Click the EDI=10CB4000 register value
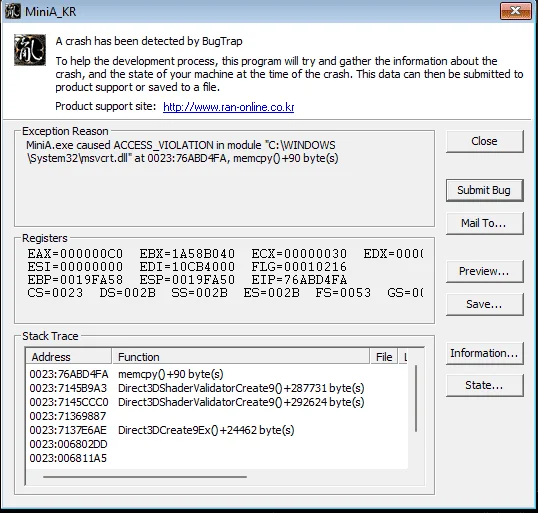 pos(187,267)
